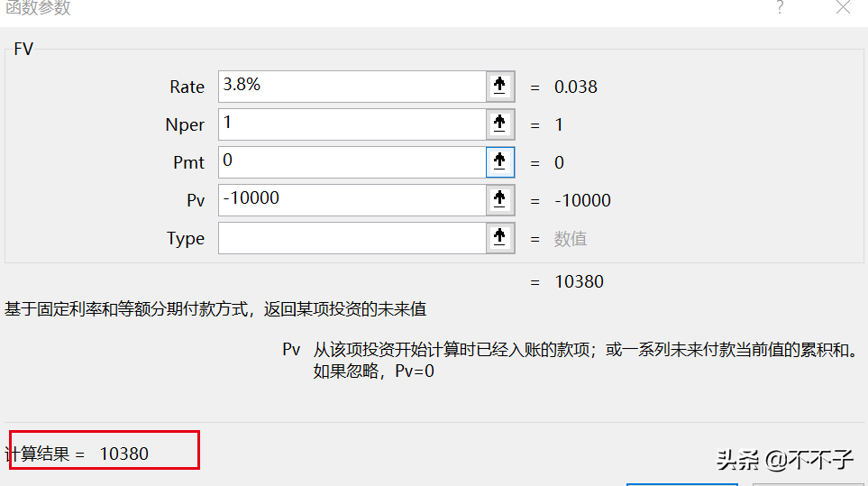
Task: Focus the Rate input field showing 3.8%
Action: coord(352,87)
